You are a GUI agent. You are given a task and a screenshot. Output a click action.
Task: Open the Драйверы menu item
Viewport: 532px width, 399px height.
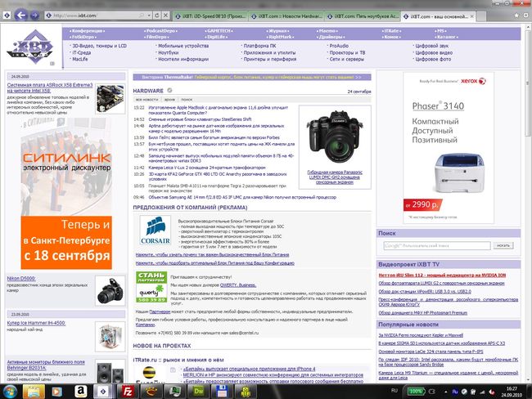coord(331,37)
